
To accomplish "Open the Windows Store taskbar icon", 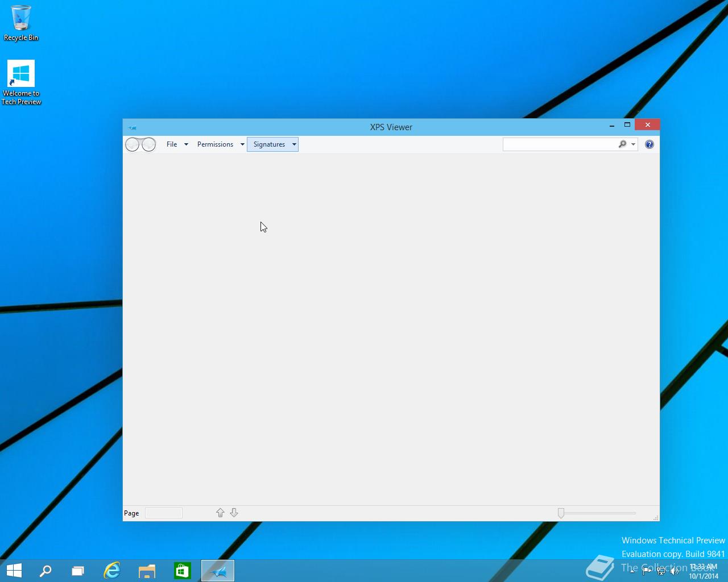I will tap(182, 571).
